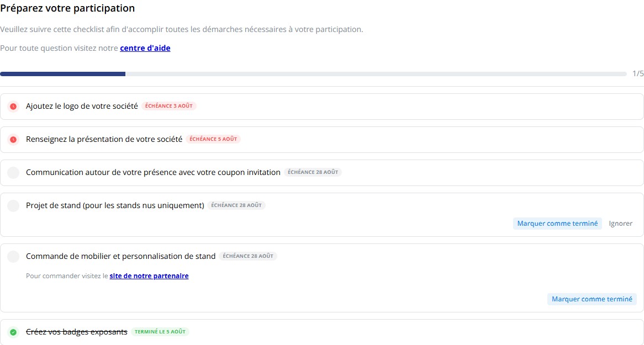
Task: Click the red overdue clock icon for the logo task
Action: point(13,107)
